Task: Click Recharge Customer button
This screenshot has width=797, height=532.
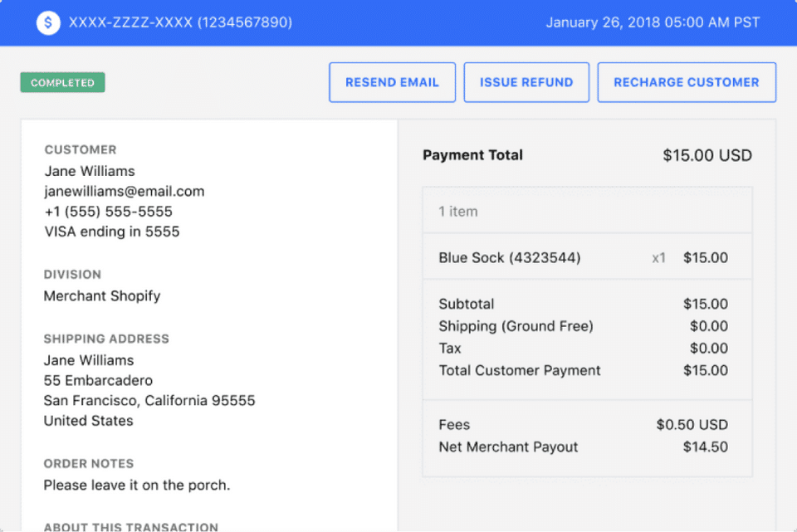Action: pos(686,82)
